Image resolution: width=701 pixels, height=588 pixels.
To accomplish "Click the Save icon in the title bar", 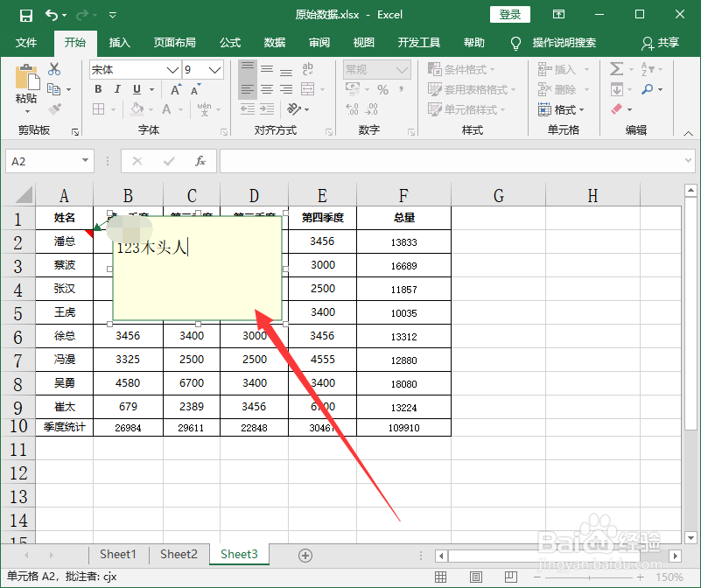I will (26, 16).
